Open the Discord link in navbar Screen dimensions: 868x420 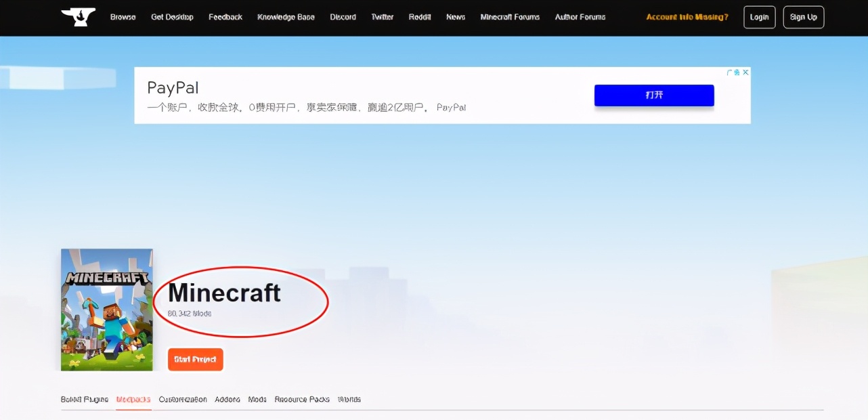pyautogui.click(x=343, y=17)
